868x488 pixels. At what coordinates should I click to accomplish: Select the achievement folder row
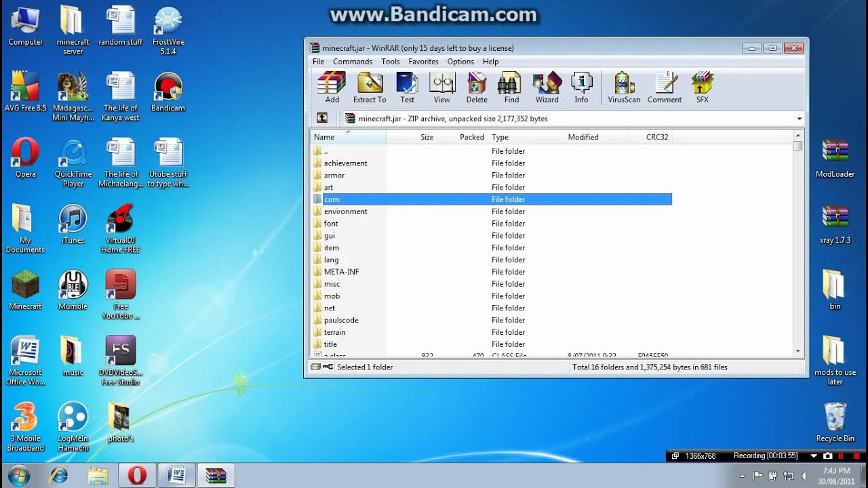[x=492, y=163]
